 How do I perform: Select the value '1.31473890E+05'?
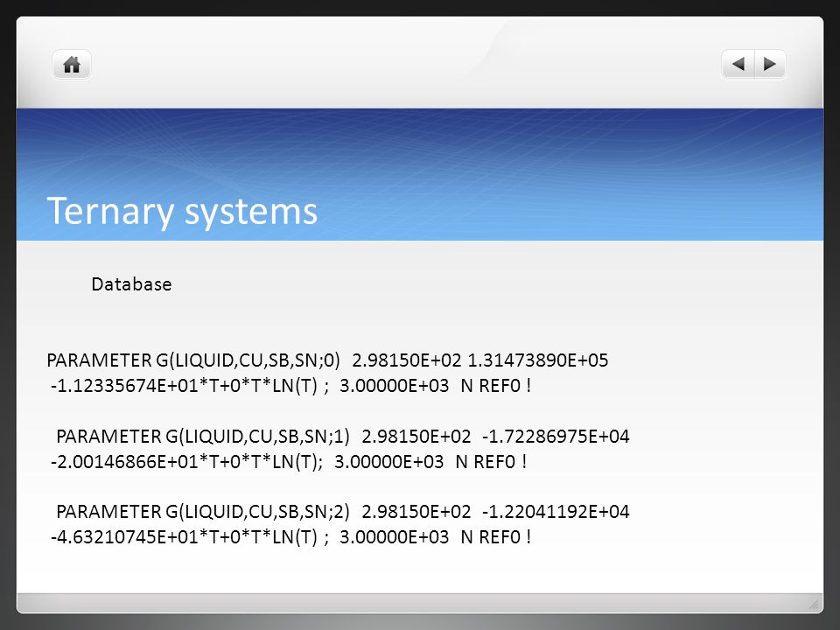click(538, 360)
